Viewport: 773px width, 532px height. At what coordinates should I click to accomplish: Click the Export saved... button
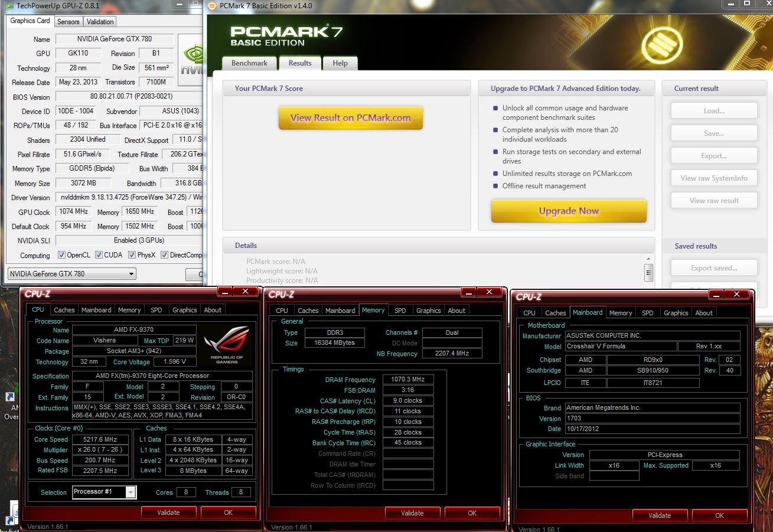pos(714,268)
